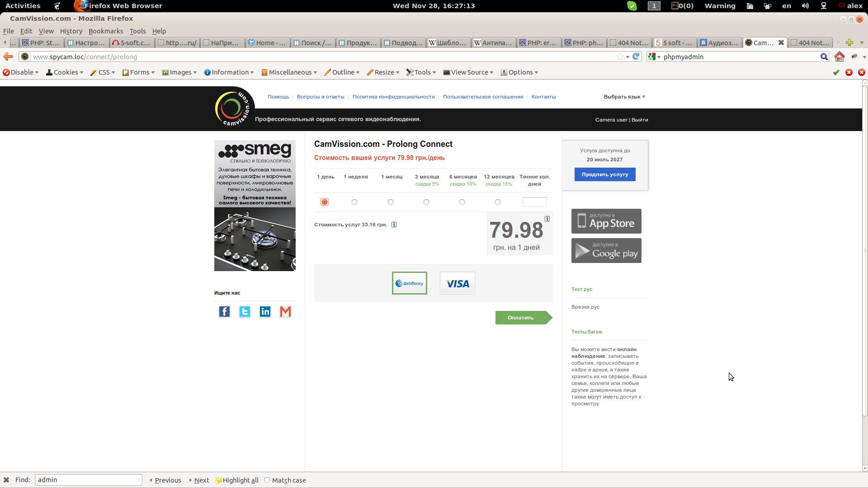Expand the Cookies toolbar menu
Screen dimensions: 868x488
click(65, 72)
